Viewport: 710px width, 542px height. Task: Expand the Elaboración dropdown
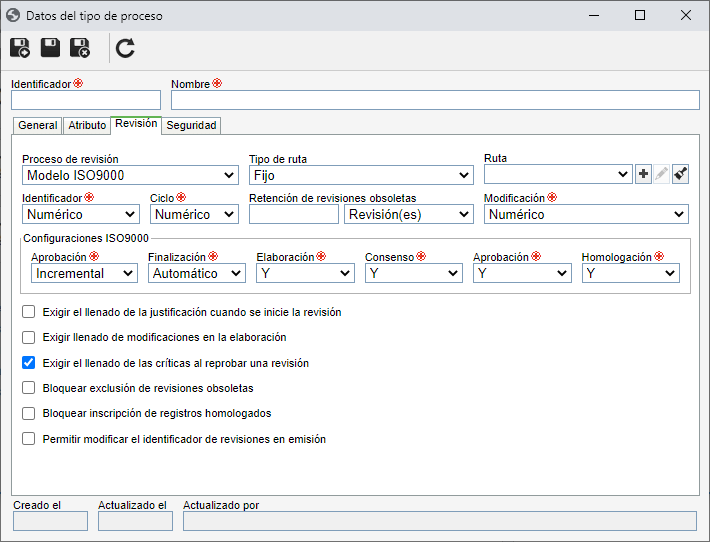305,273
